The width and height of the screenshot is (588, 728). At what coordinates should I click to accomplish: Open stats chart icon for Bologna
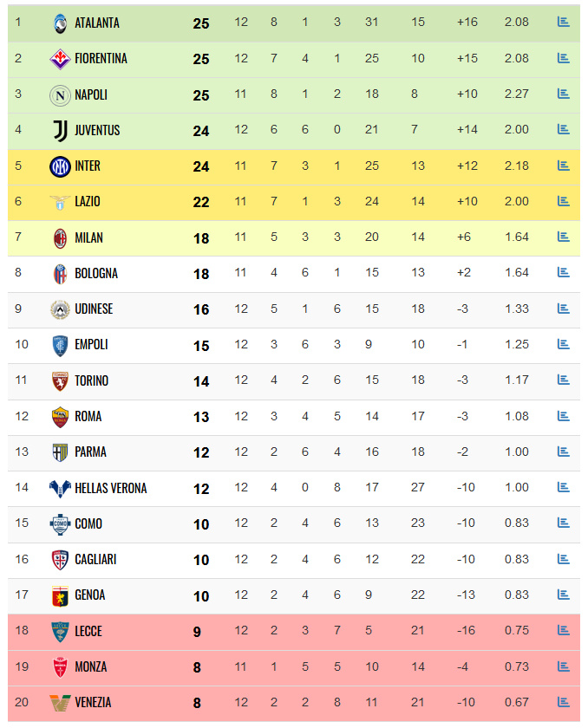click(x=563, y=273)
